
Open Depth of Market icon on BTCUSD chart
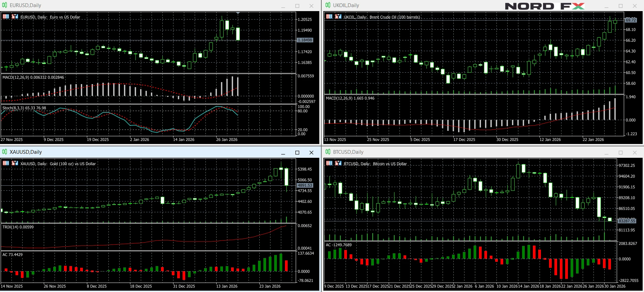click(338, 163)
